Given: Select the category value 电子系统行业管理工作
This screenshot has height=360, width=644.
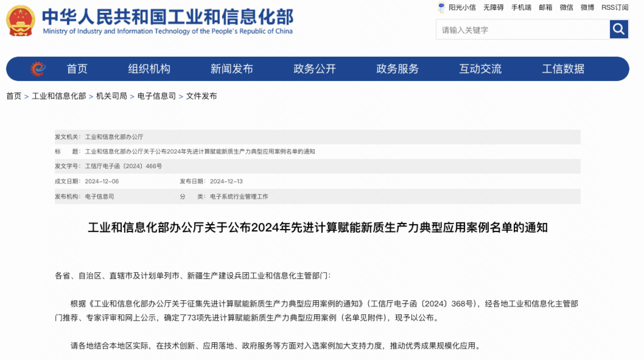Looking at the screenshot, I should [239, 197].
